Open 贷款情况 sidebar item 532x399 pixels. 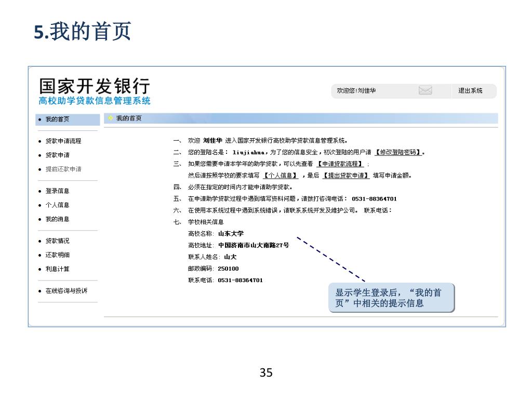coord(57,241)
